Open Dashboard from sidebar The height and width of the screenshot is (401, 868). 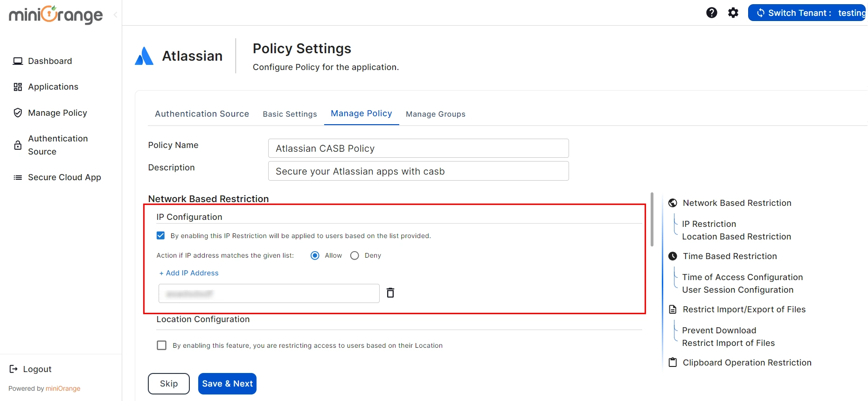(x=50, y=61)
